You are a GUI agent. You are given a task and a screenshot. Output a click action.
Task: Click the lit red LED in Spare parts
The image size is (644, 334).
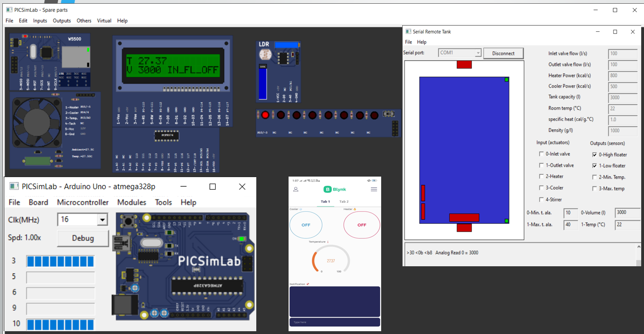click(x=265, y=115)
